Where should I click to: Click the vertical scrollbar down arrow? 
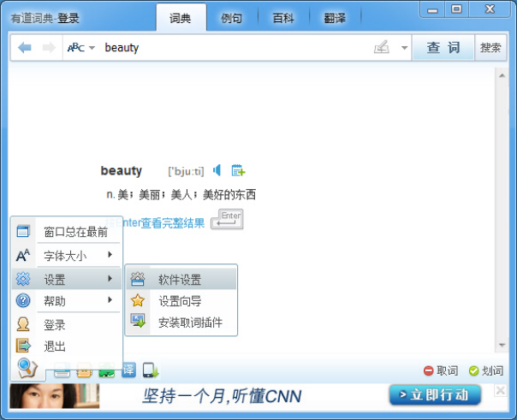pos(502,346)
